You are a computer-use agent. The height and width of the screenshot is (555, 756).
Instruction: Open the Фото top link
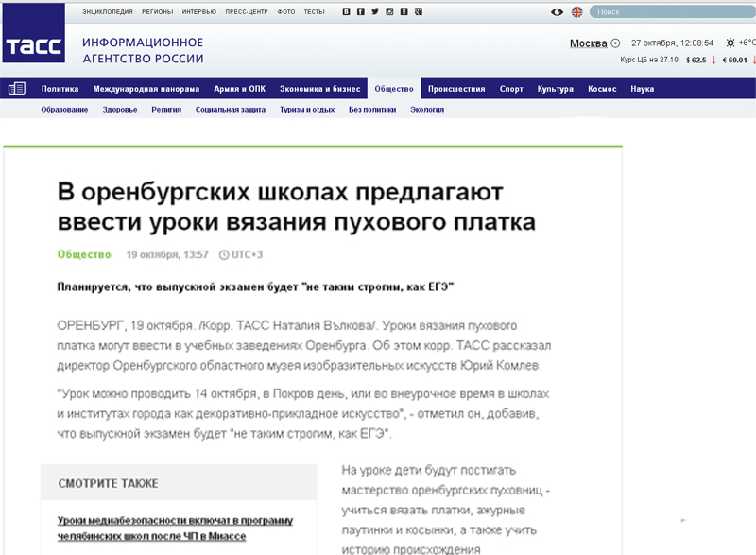286,11
